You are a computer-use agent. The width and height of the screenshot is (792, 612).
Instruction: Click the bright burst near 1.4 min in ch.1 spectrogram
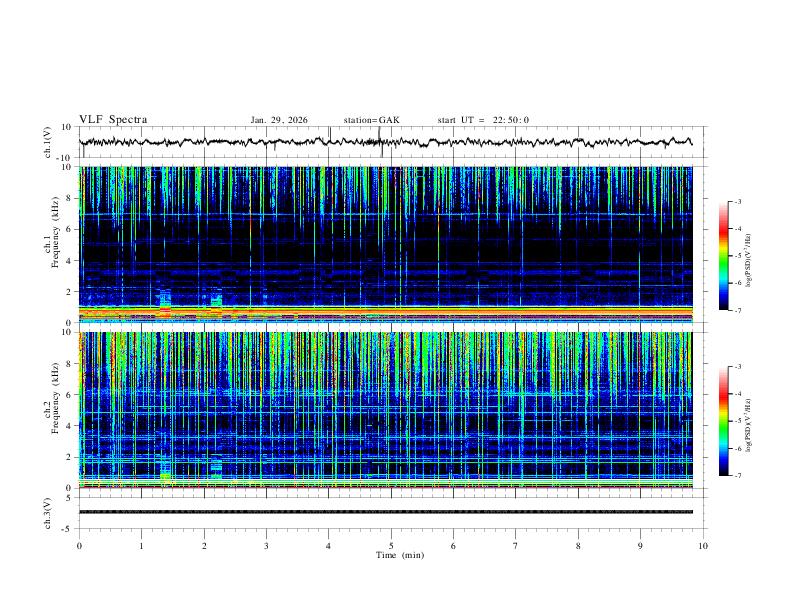[165, 303]
